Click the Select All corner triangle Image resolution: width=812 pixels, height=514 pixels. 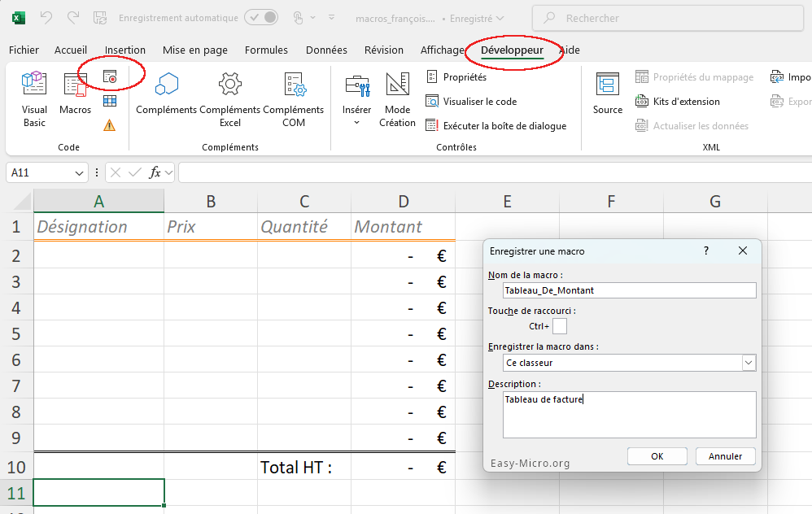coord(21,202)
